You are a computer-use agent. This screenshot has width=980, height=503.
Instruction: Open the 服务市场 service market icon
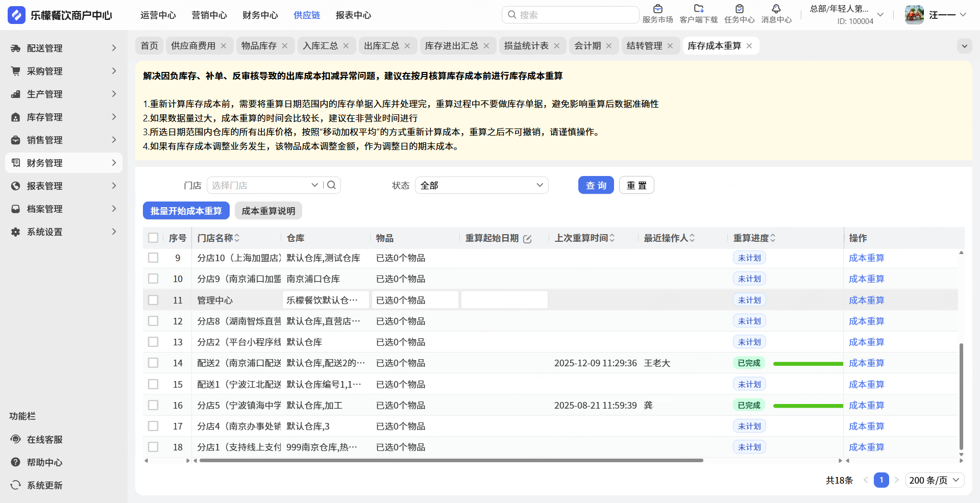pos(658,9)
